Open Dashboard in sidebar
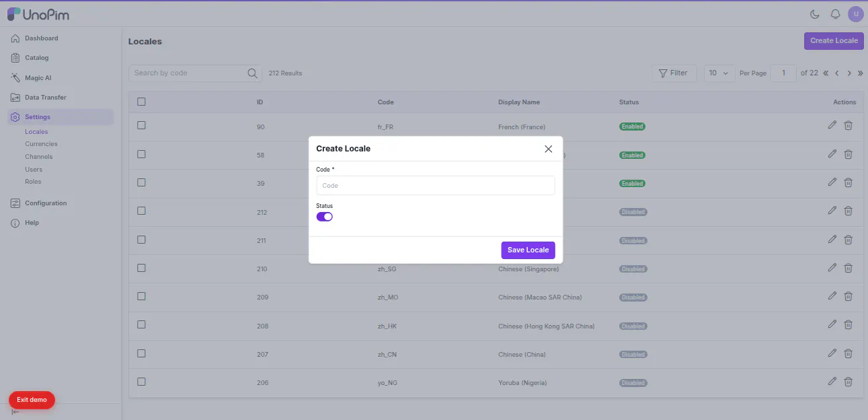 [61, 38]
